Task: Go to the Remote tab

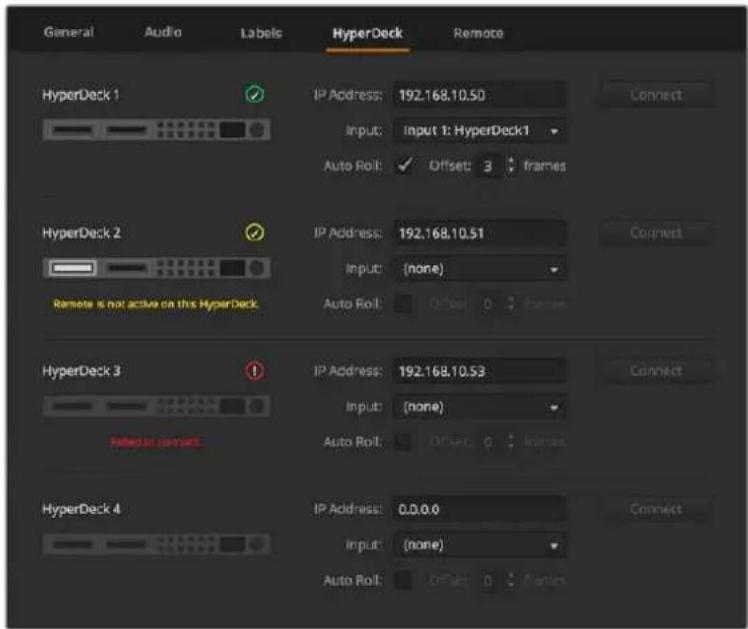Action: 478,33
